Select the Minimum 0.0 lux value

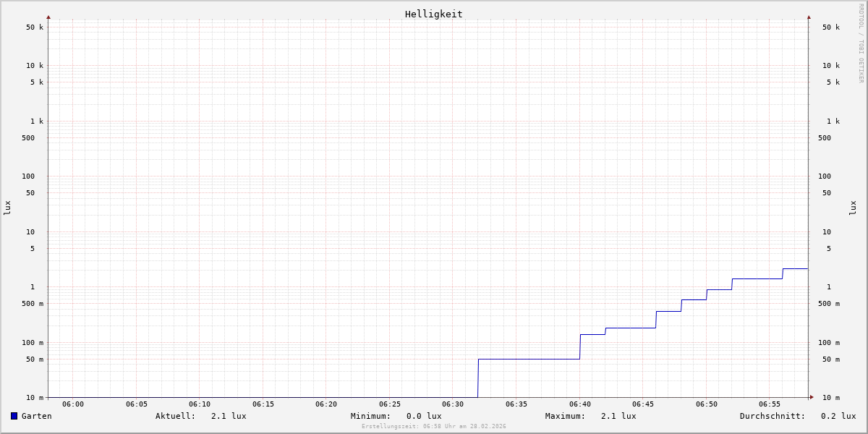coord(424,416)
